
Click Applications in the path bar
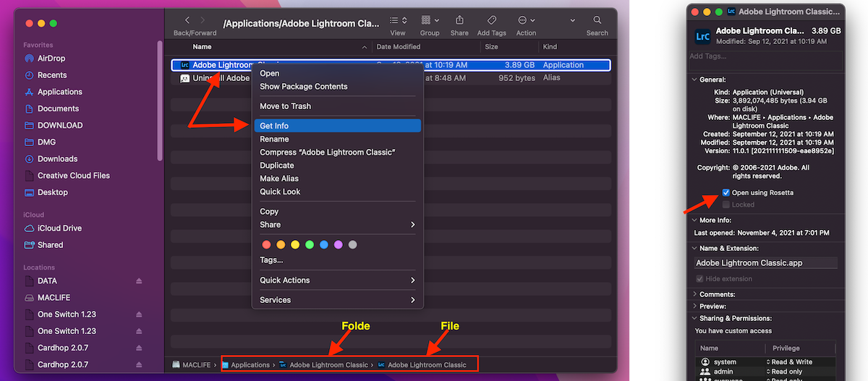point(250,365)
